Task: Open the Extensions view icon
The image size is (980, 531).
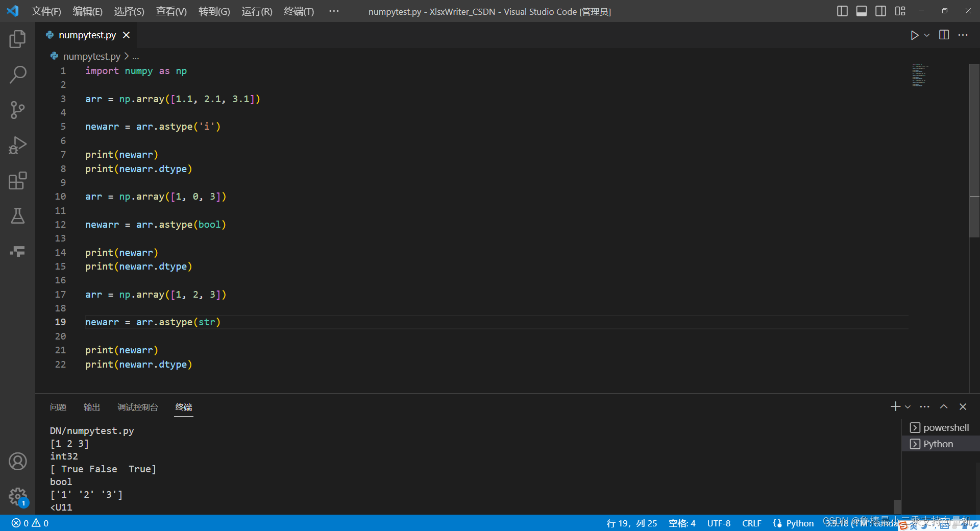Action: click(17, 181)
